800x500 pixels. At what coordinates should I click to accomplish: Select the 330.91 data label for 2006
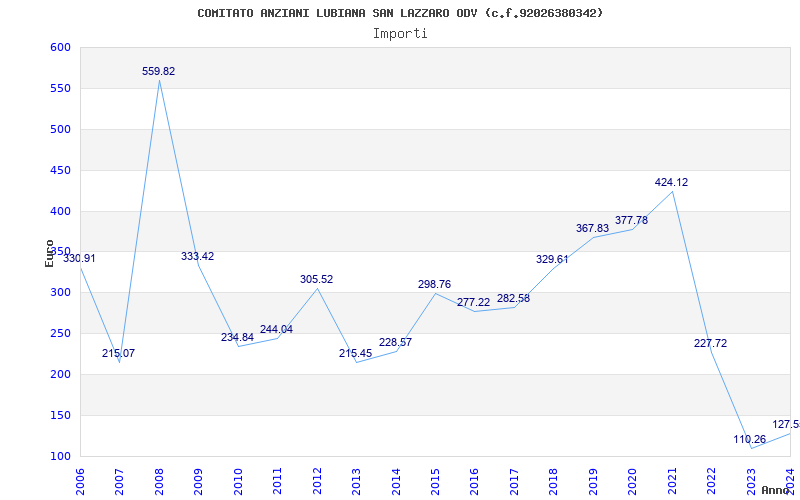(x=79, y=258)
